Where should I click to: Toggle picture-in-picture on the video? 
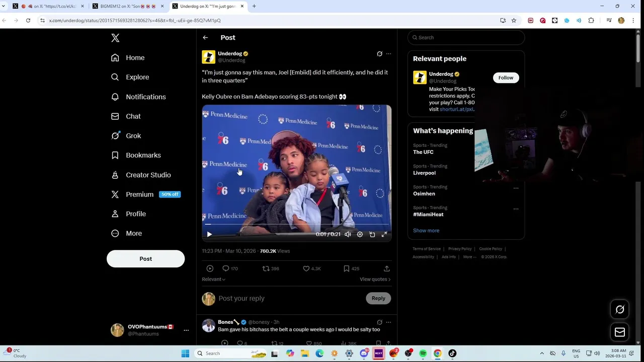point(372,234)
